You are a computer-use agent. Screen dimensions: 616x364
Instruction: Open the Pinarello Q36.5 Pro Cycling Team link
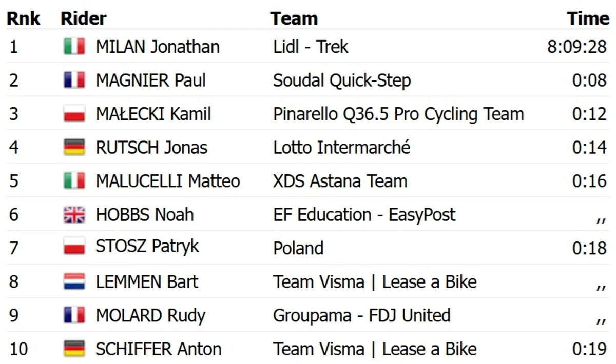398,114
